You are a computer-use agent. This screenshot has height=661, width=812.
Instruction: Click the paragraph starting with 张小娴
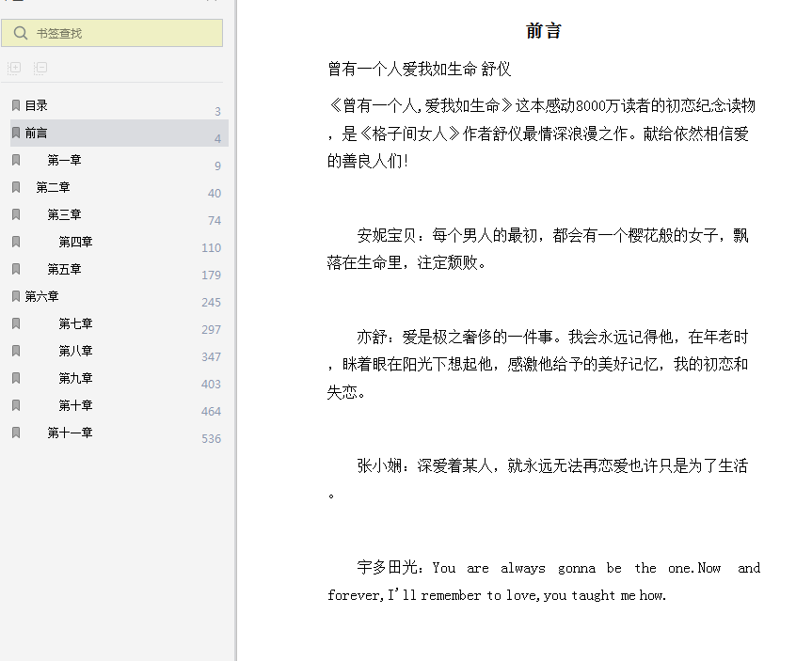click(x=537, y=480)
